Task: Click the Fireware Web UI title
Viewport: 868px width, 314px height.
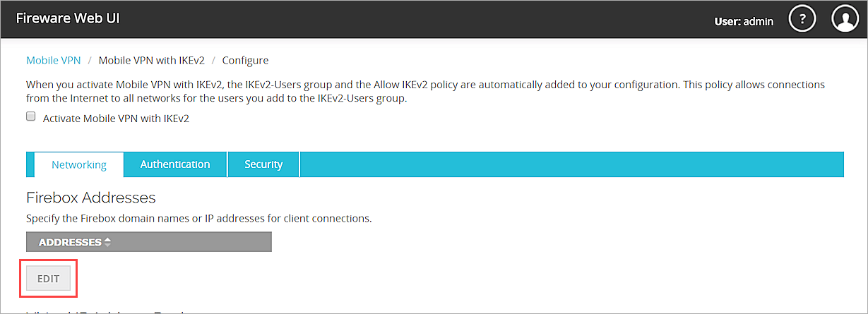Action: (68, 18)
